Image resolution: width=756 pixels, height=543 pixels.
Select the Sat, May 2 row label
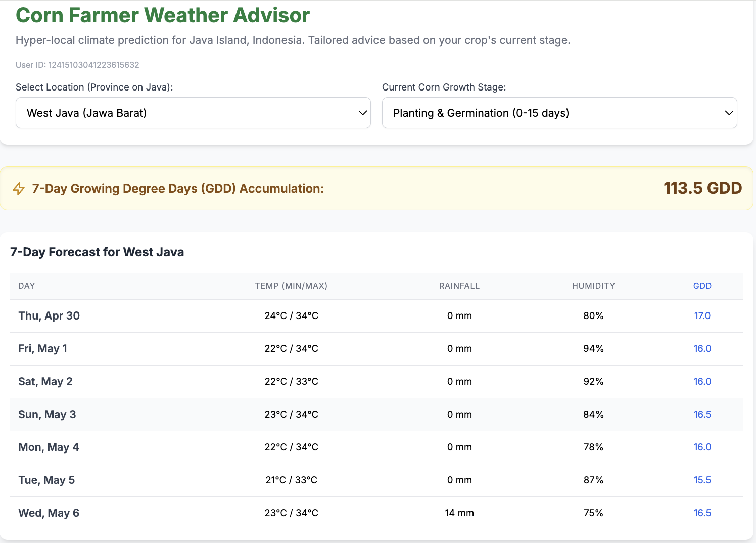click(45, 382)
